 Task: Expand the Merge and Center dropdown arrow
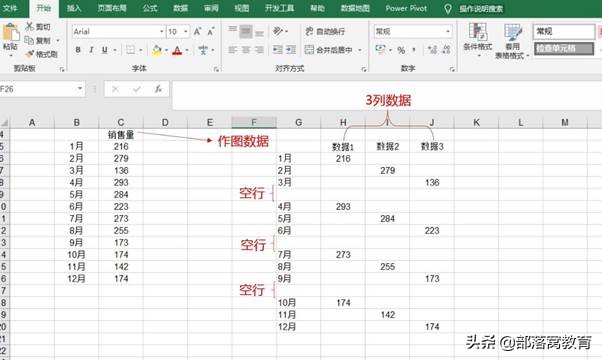pos(360,50)
